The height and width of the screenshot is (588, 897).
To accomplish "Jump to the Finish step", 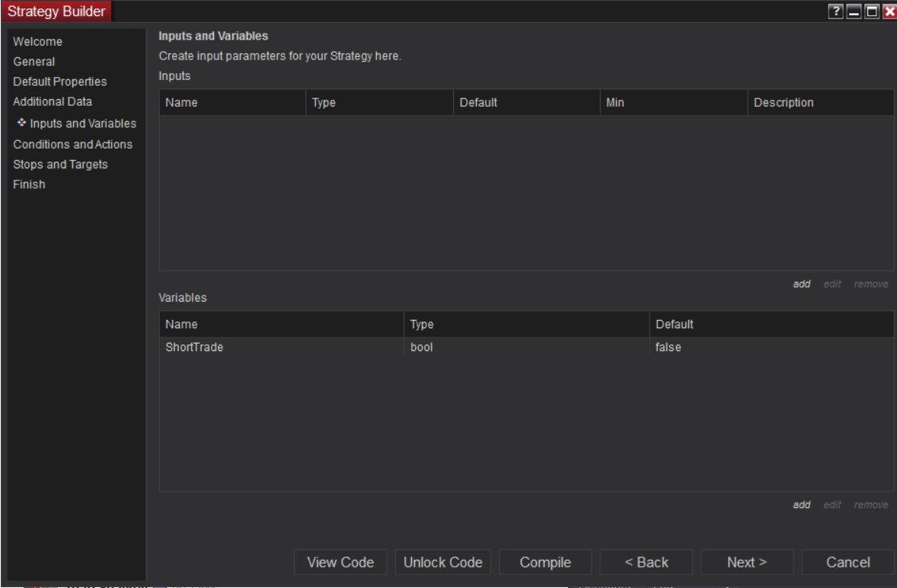I will point(29,184).
